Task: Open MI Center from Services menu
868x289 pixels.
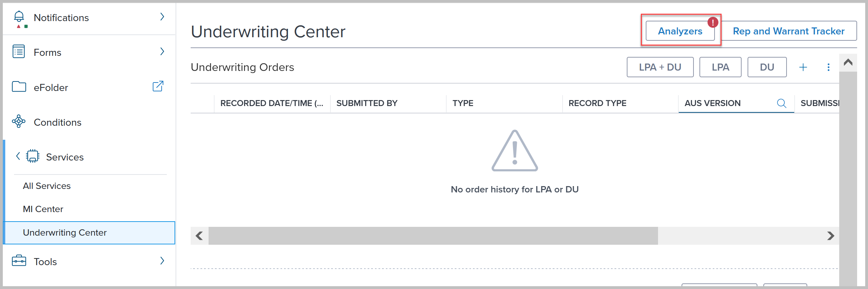Action: pyautogui.click(x=43, y=209)
